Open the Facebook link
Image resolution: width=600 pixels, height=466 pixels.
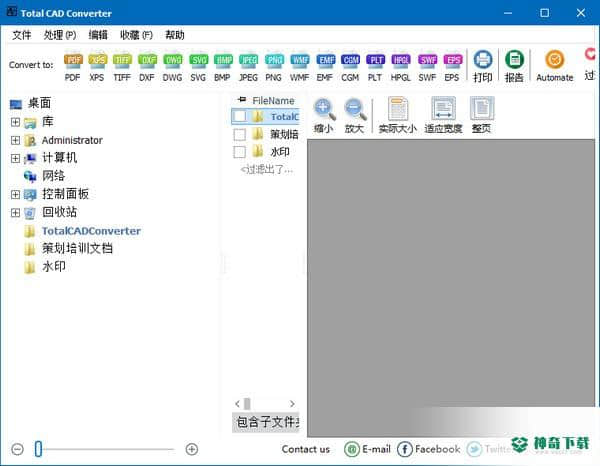coord(429,449)
